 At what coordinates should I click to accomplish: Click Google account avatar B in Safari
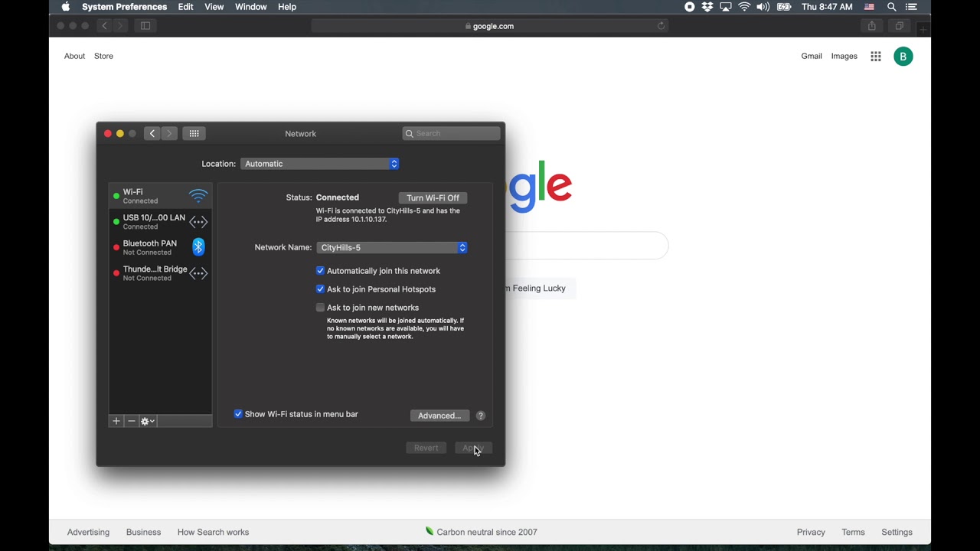point(903,56)
